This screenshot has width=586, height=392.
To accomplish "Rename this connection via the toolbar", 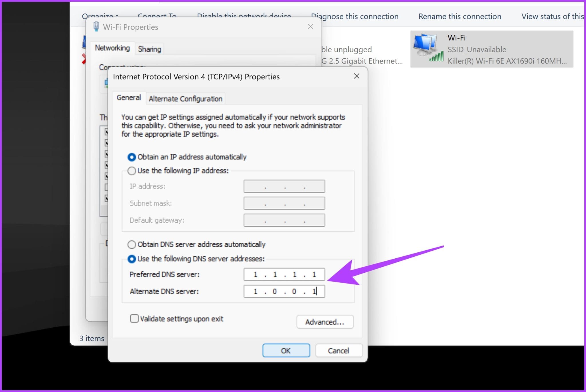I will point(460,16).
